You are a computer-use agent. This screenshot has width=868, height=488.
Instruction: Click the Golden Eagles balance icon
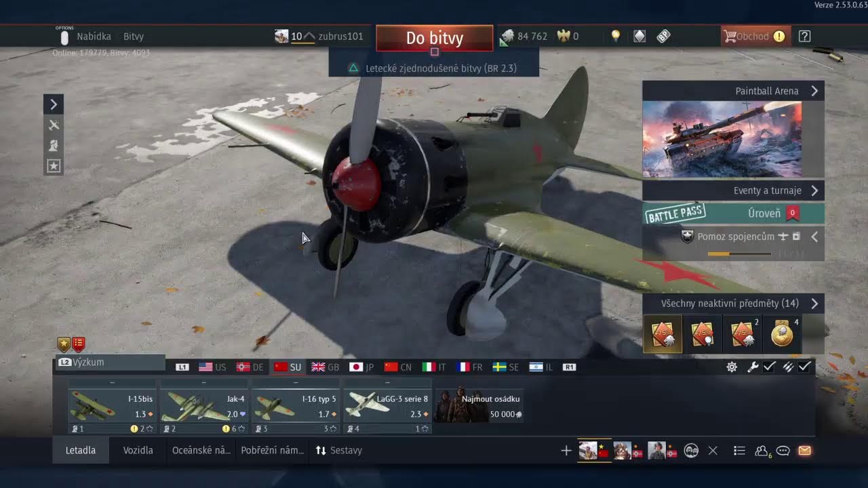pyautogui.click(x=564, y=37)
